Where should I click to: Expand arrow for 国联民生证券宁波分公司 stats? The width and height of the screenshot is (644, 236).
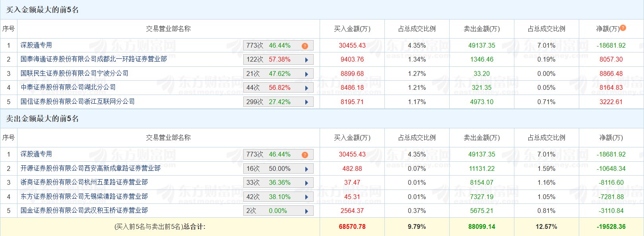pyautogui.click(x=306, y=74)
